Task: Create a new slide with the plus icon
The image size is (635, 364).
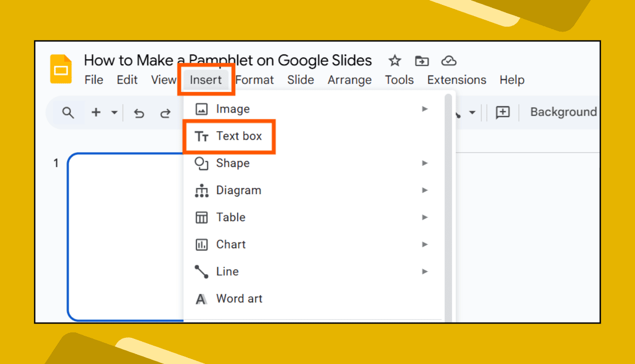Action: 95,113
